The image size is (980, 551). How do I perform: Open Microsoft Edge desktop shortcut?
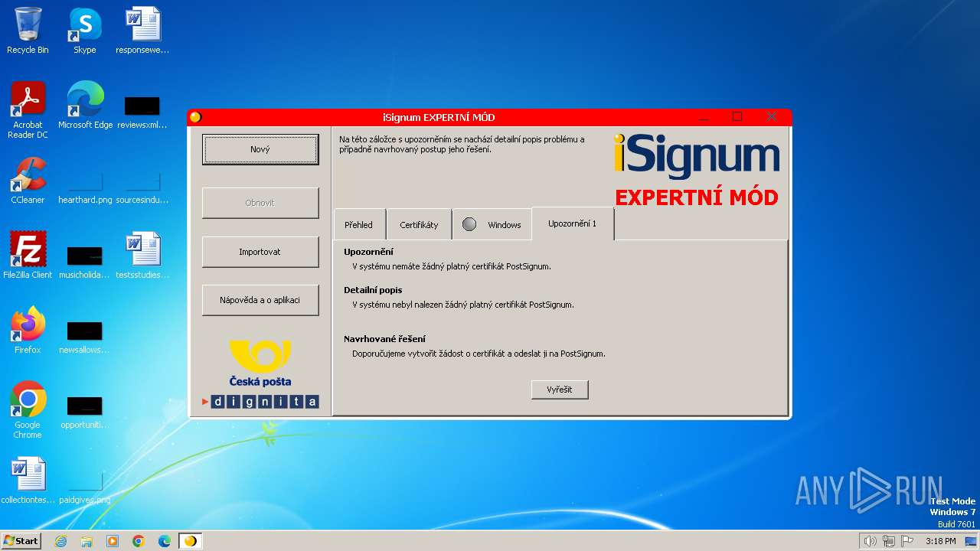pos(85,106)
